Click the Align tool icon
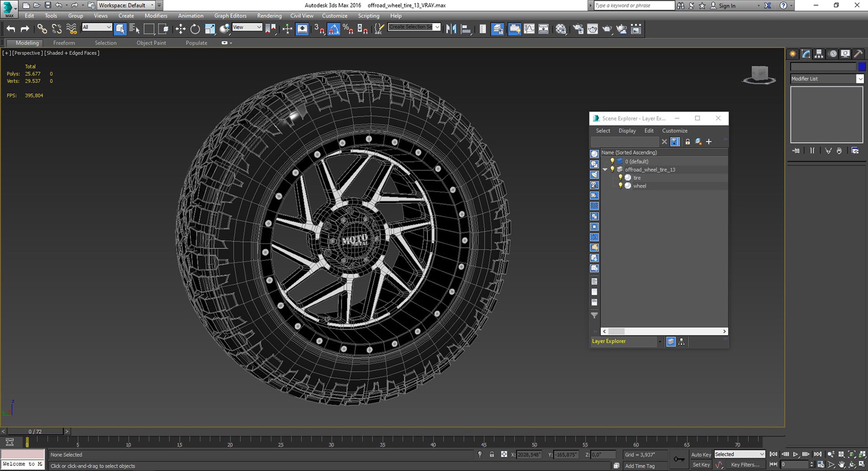Viewport: 868px width, 471px height. pos(466,29)
